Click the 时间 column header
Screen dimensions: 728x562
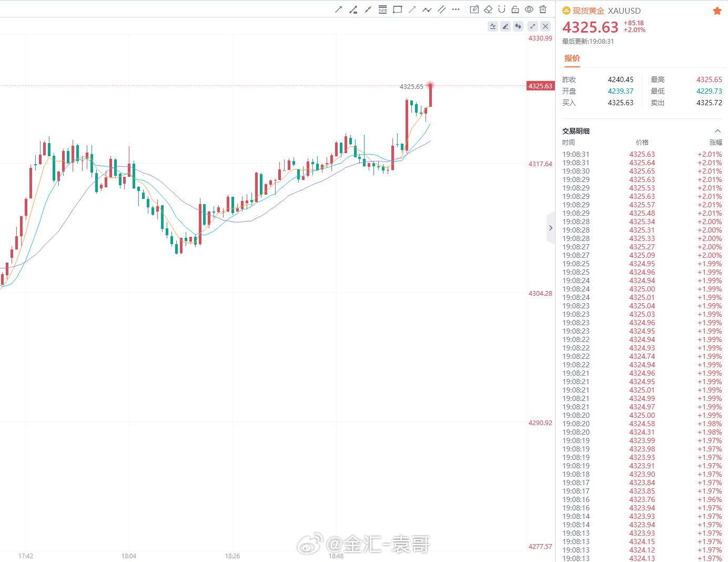569,143
